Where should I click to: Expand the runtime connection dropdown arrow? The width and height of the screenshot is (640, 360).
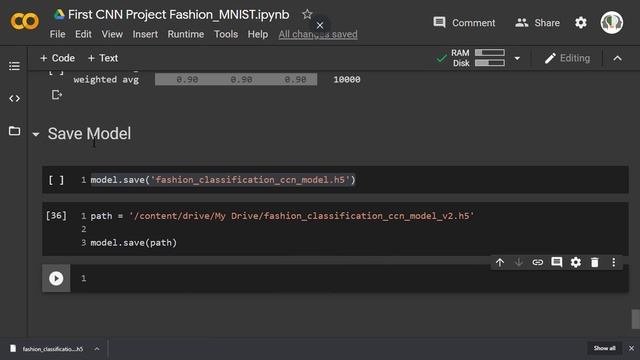click(517, 58)
